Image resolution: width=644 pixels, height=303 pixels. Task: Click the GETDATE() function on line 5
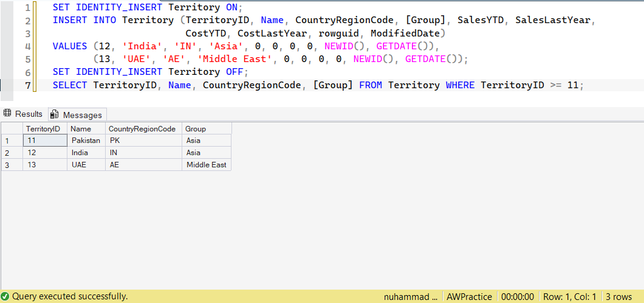(x=431, y=59)
